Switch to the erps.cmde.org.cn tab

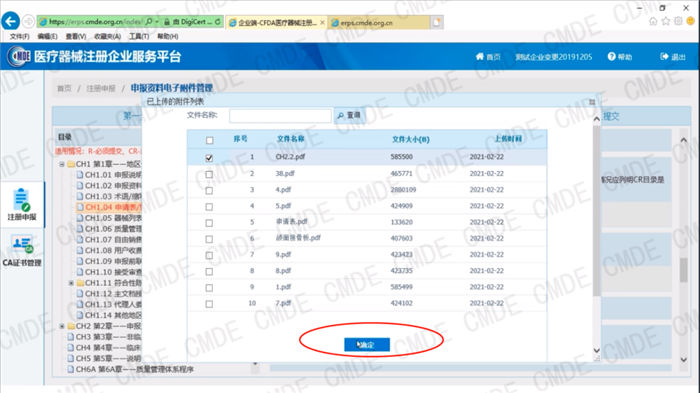pos(380,22)
